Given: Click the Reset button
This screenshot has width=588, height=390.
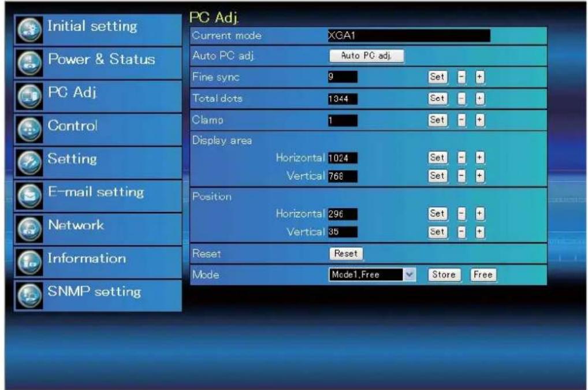Looking at the screenshot, I should [x=346, y=254].
